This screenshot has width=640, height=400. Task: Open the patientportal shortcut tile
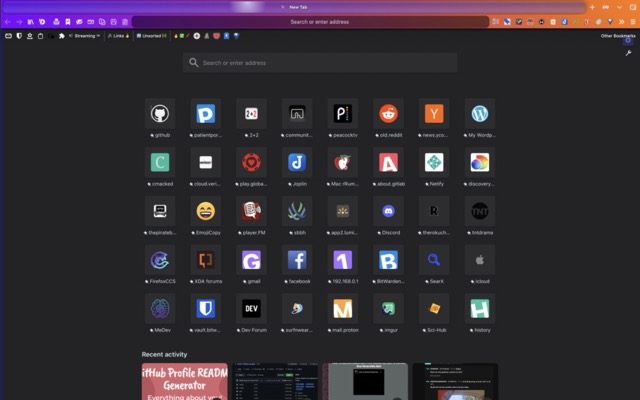(x=205, y=113)
